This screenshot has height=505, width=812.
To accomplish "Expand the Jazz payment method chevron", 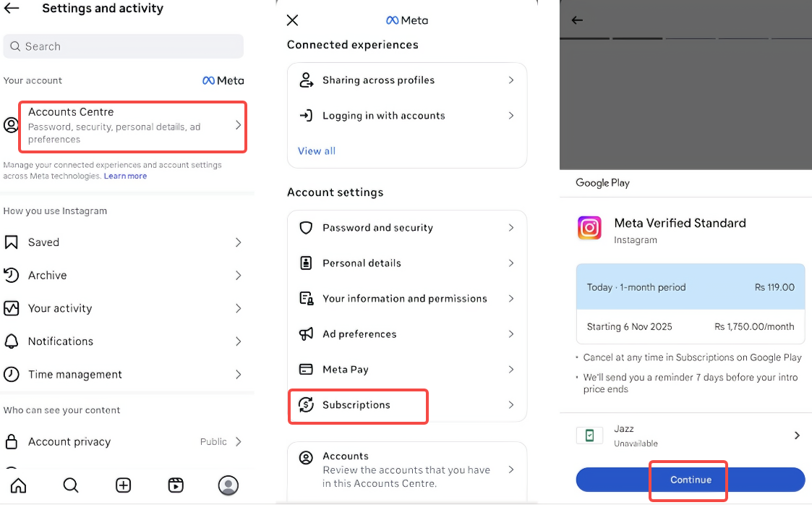I will (x=797, y=436).
